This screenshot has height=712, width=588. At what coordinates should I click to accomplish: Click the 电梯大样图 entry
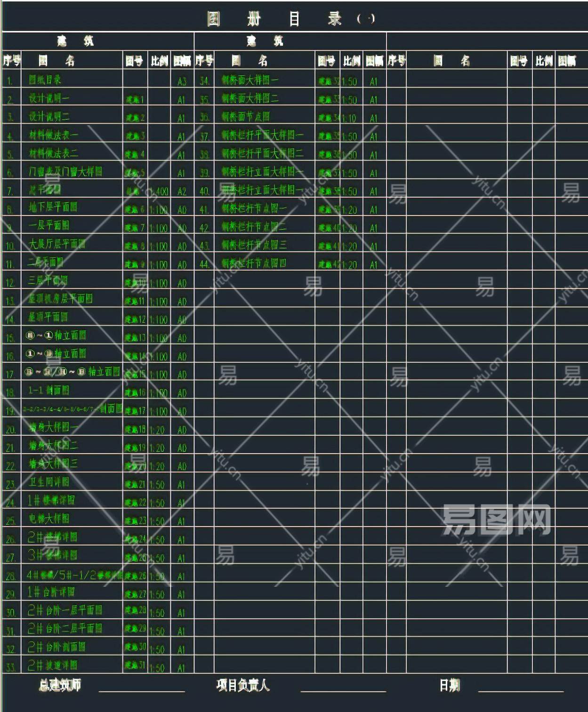click(49, 519)
